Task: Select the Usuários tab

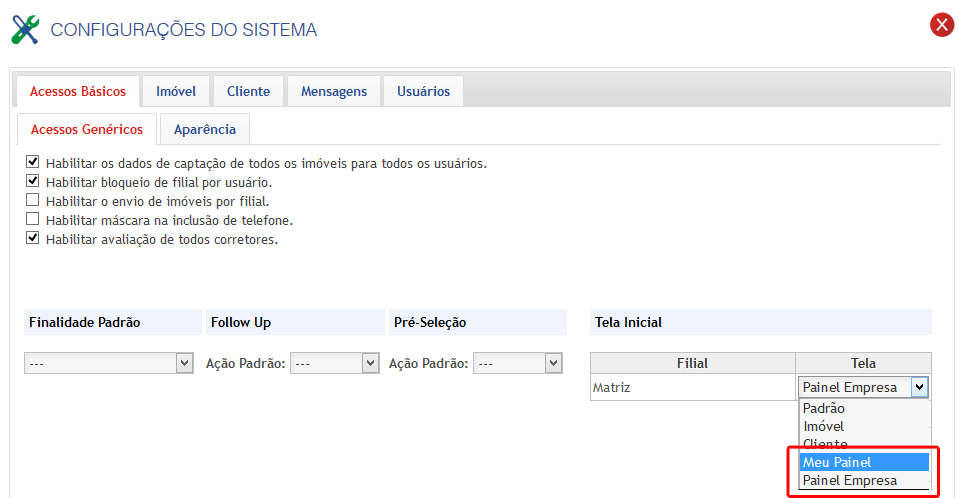Action: (x=423, y=91)
